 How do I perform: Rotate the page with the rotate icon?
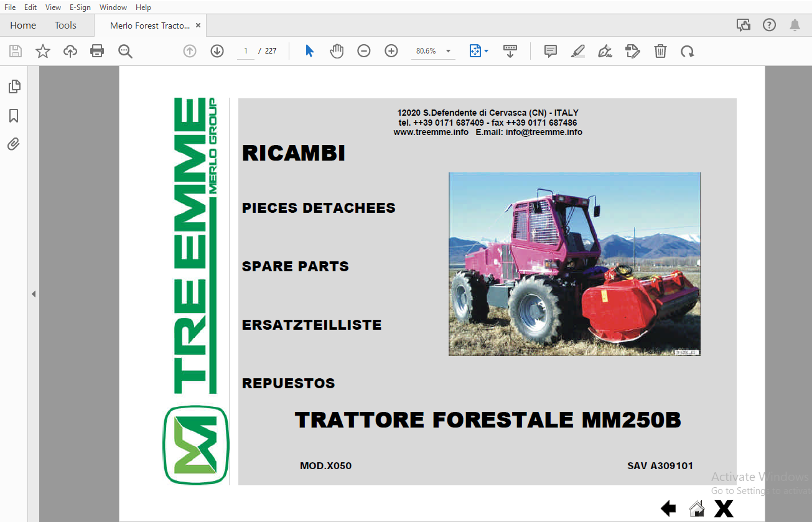[687, 51]
